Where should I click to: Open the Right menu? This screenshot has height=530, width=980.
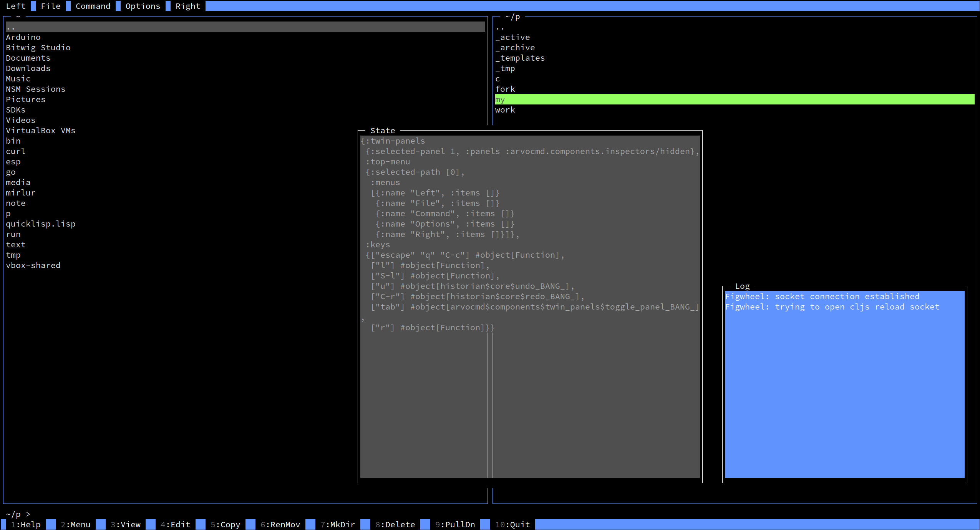coord(188,6)
